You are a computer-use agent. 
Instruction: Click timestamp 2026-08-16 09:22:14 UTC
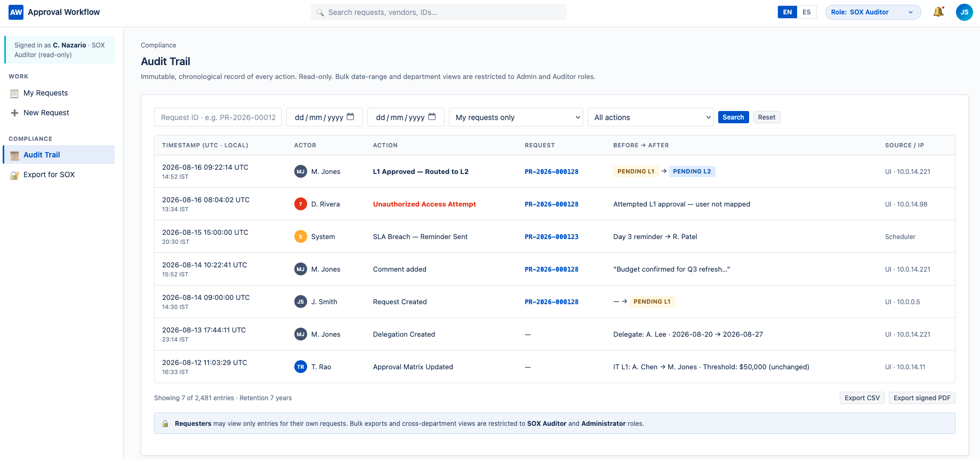tap(205, 168)
